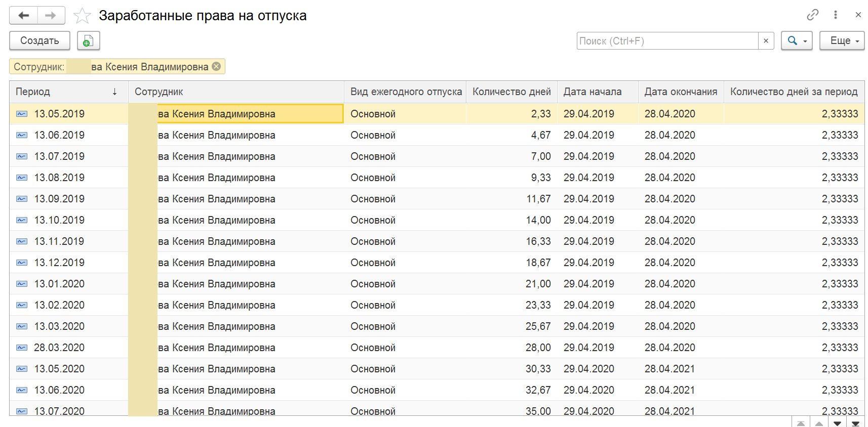Click record icon for 13.10.2019 row
Screen dimensions: 868x427
click(22, 220)
